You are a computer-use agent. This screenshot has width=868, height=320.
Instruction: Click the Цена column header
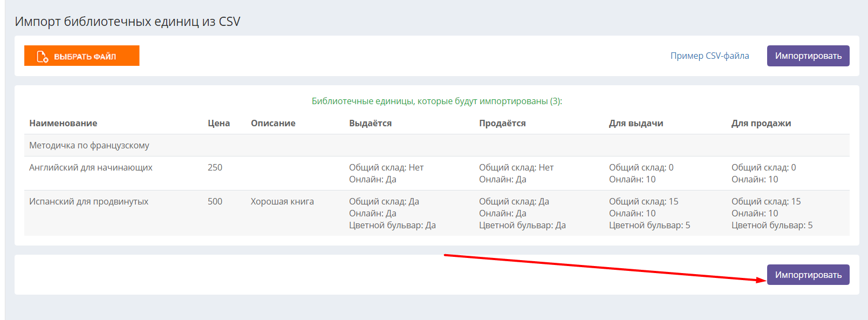click(x=218, y=123)
